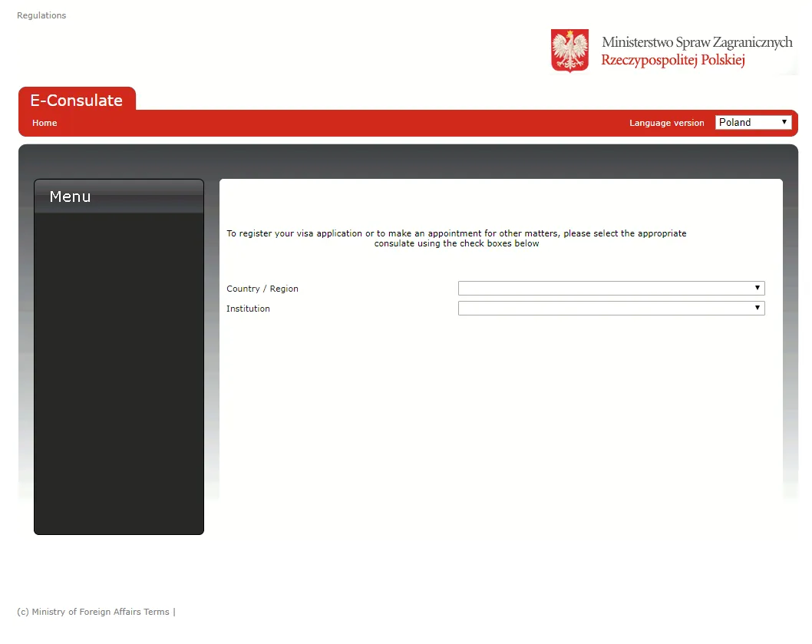Go to Home in red navigation bar

(45, 123)
